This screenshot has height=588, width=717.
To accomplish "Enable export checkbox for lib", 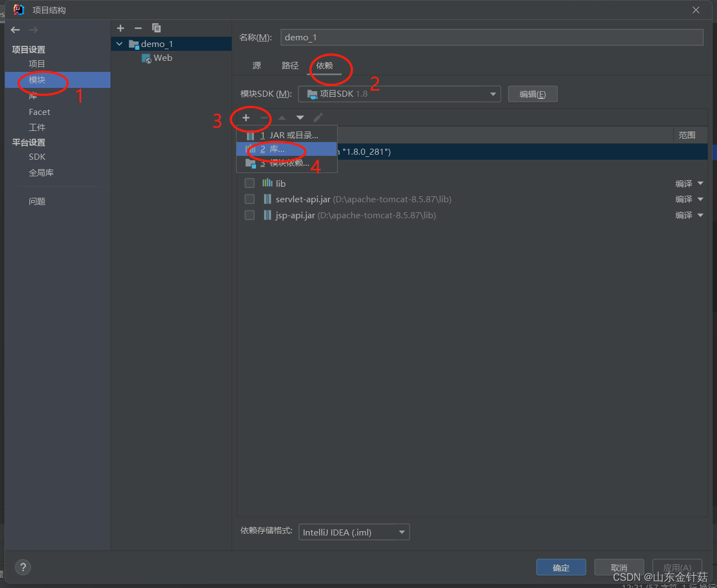I will coord(250,183).
